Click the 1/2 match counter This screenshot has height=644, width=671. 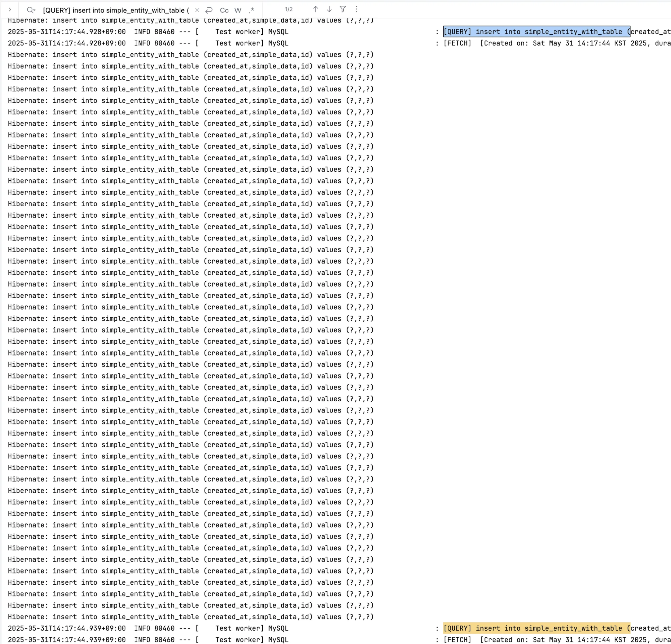pos(289,9)
